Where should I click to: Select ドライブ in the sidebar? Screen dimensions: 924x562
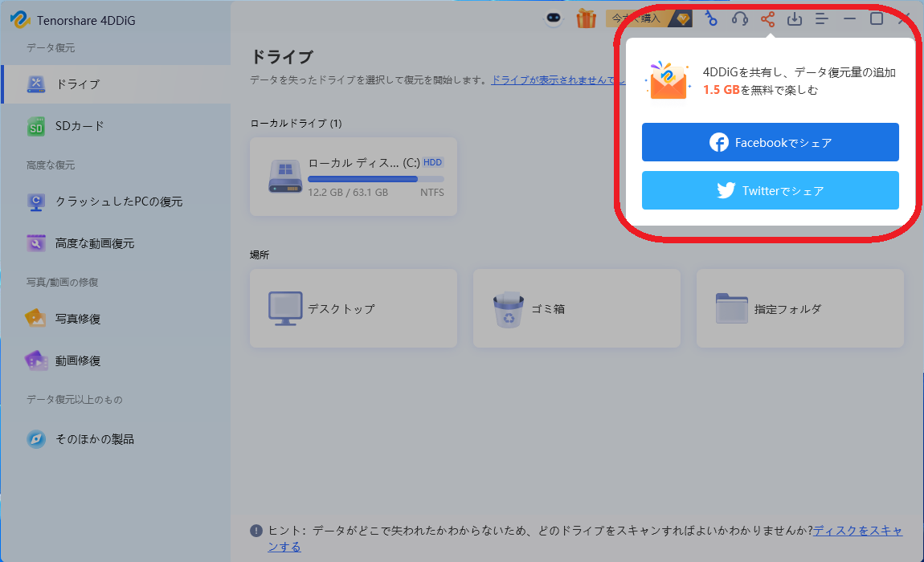pyautogui.click(x=116, y=84)
